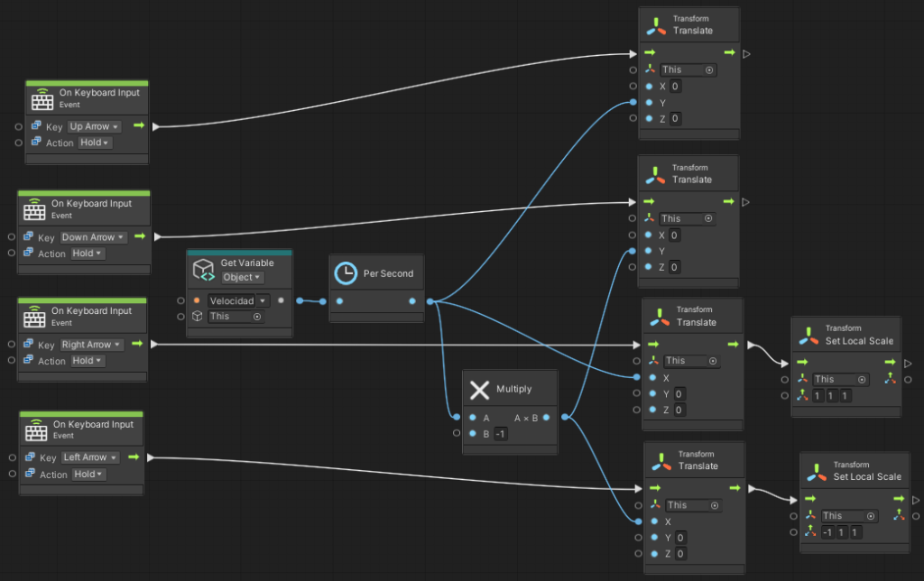The image size is (924, 581).
Task: Click the clock icon on Per Second node
Action: (345, 273)
